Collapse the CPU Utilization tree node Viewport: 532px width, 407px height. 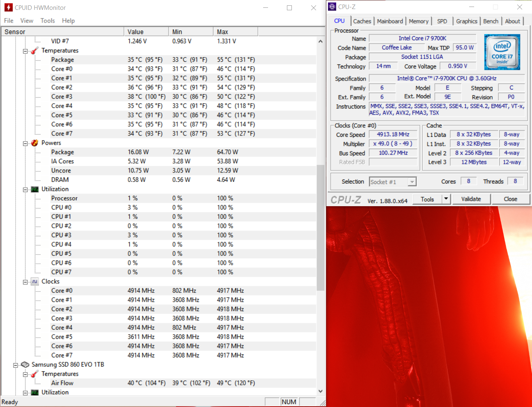coord(25,190)
